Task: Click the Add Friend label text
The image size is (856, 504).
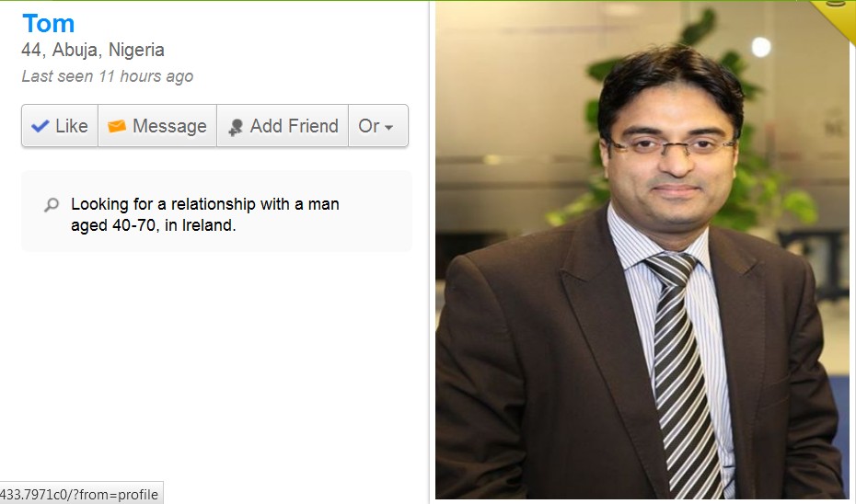Action: coord(295,126)
